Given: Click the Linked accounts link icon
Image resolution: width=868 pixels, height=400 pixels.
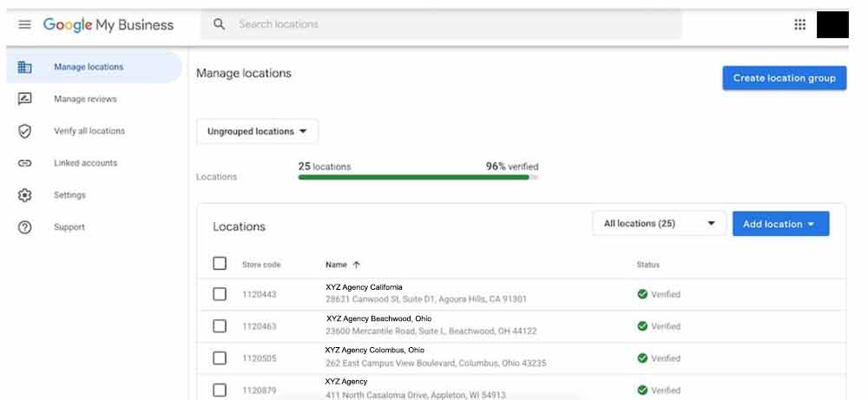Looking at the screenshot, I should [24, 163].
